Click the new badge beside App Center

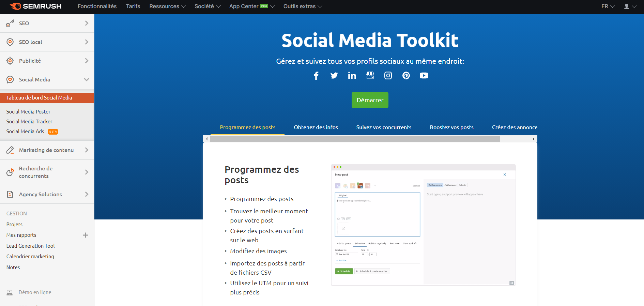point(264,6)
